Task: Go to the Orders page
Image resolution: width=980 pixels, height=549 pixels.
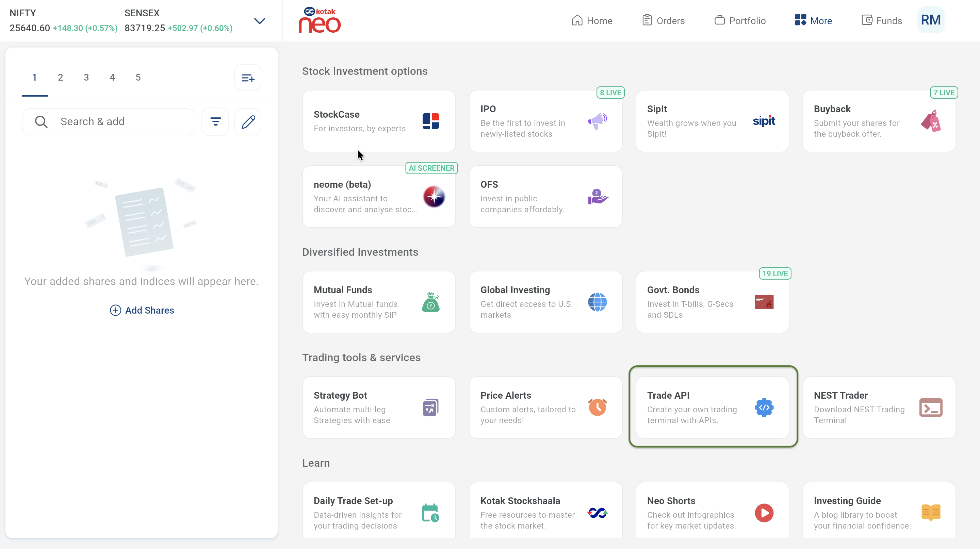Action: [x=664, y=20]
